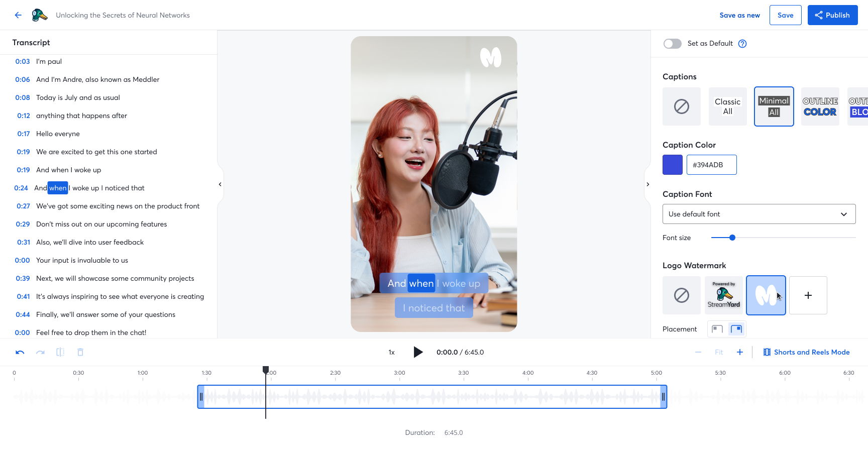This screenshot has width=868, height=452.
Task: Zoom into the timeline with plus icon
Action: click(x=739, y=352)
